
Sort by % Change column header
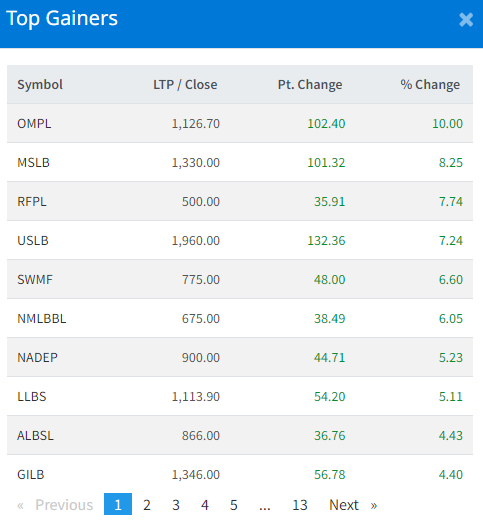point(430,85)
